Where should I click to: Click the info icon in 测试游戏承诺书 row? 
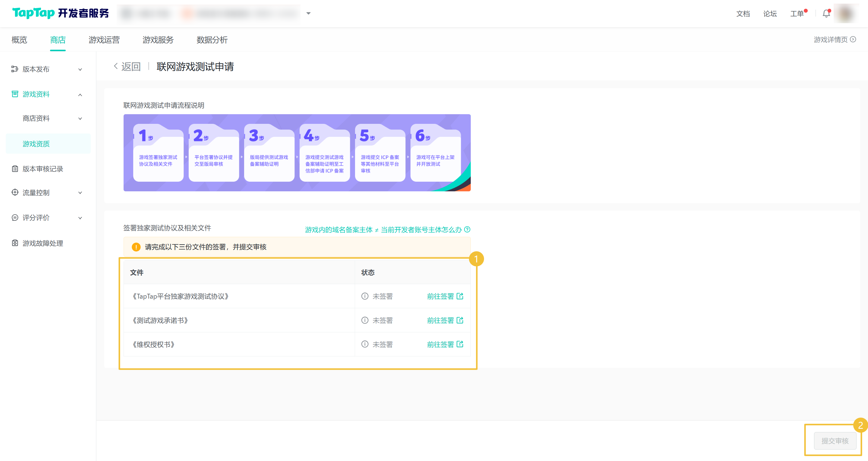(x=365, y=320)
